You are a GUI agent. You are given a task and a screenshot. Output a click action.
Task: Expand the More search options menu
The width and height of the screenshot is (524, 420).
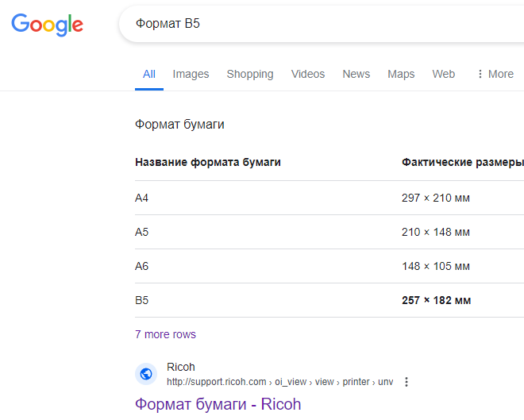click(x=495, y=74)
